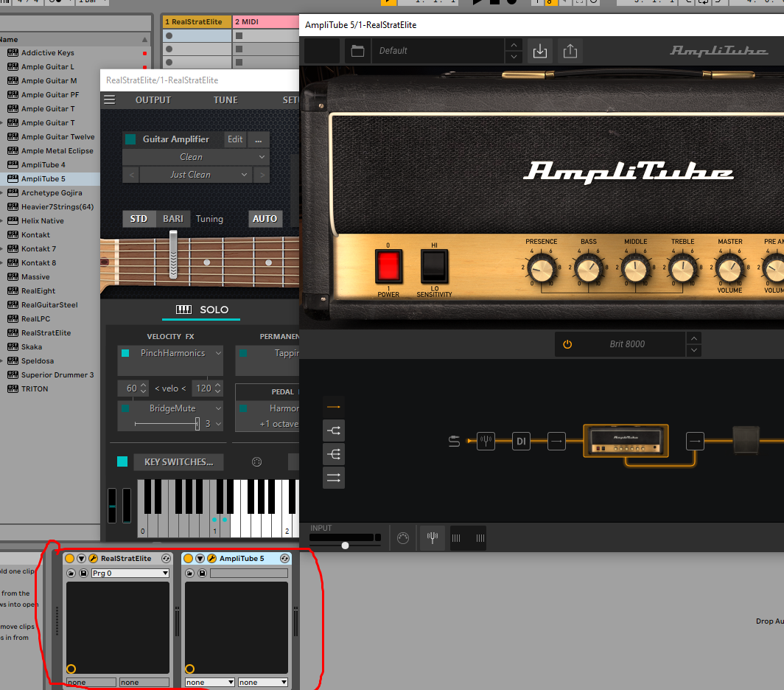
Task: Select the STD tuning tab
Action: 139,219
